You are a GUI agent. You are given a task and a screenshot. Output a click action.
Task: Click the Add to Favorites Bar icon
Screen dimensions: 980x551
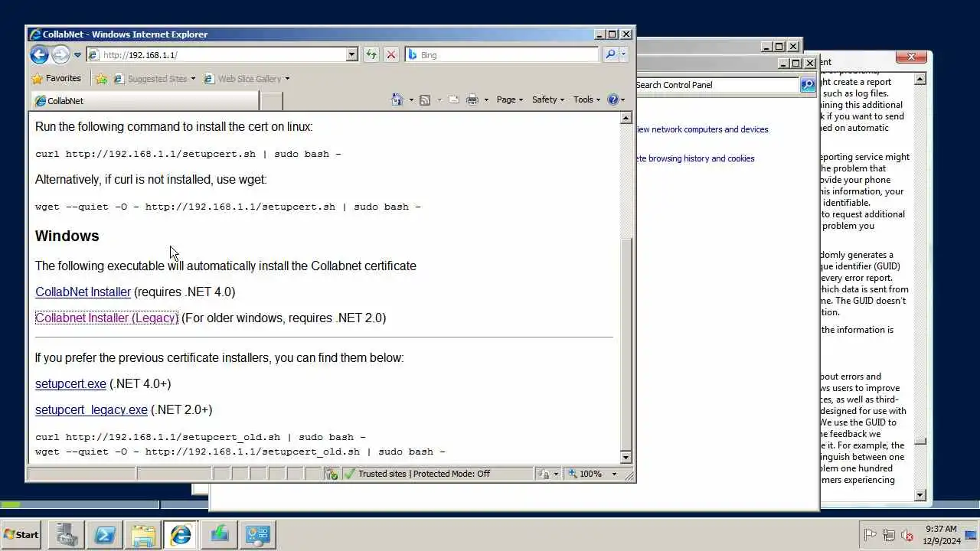pos(101,79)
